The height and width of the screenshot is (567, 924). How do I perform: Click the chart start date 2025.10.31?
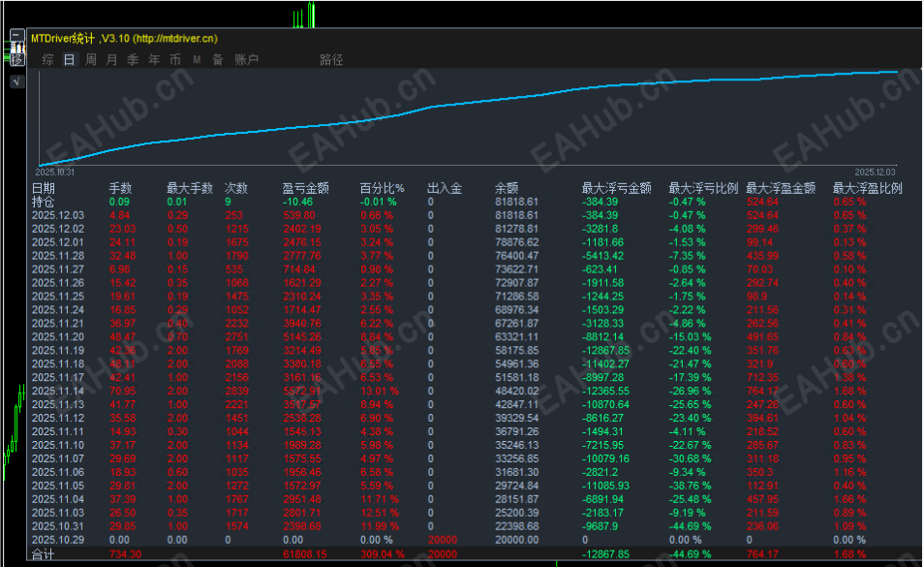(x=55, y=173)
